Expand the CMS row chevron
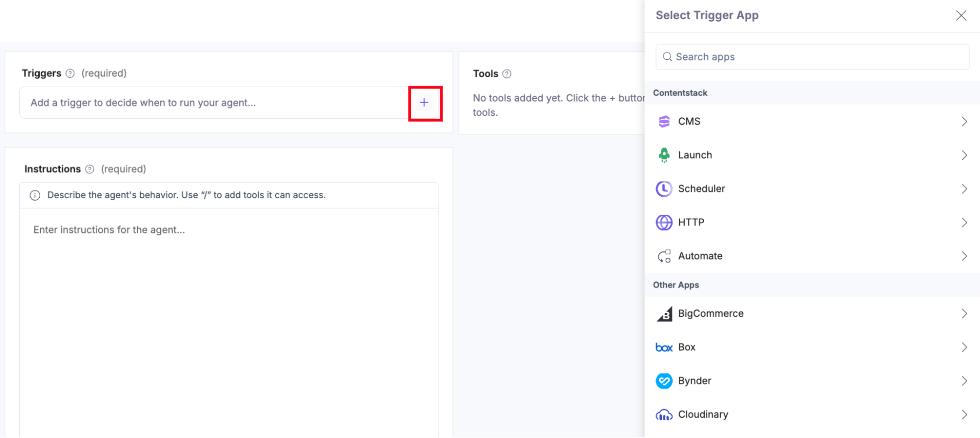Viewport: 980px width, 438px height. coord(964,122)
